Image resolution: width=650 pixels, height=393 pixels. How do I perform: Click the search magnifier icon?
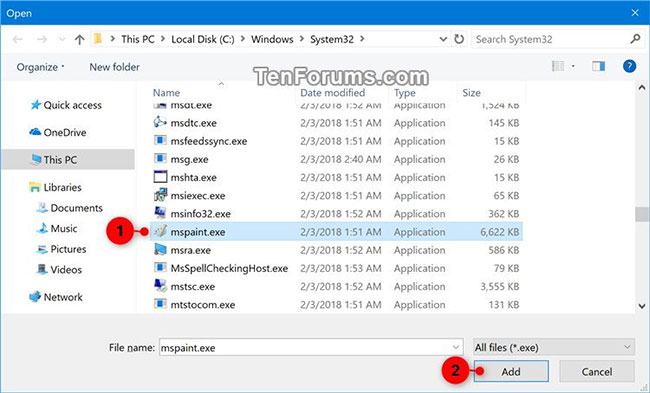click(x=635, y=39)
